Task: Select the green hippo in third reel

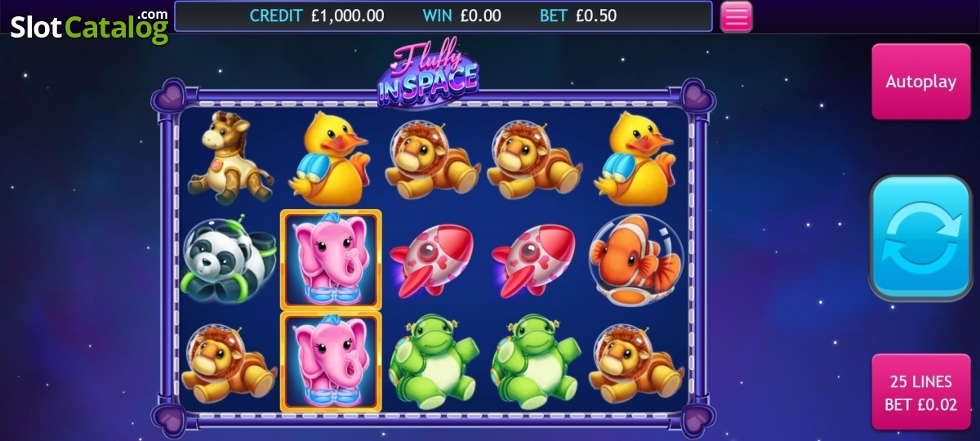Action: pos(432,361)
